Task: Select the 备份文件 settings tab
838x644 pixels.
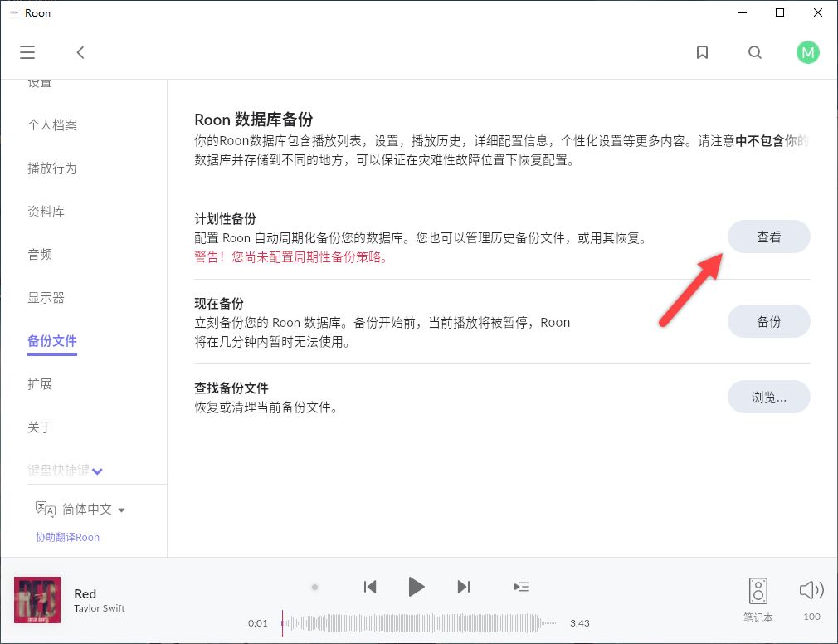Action: coord(52,341)
